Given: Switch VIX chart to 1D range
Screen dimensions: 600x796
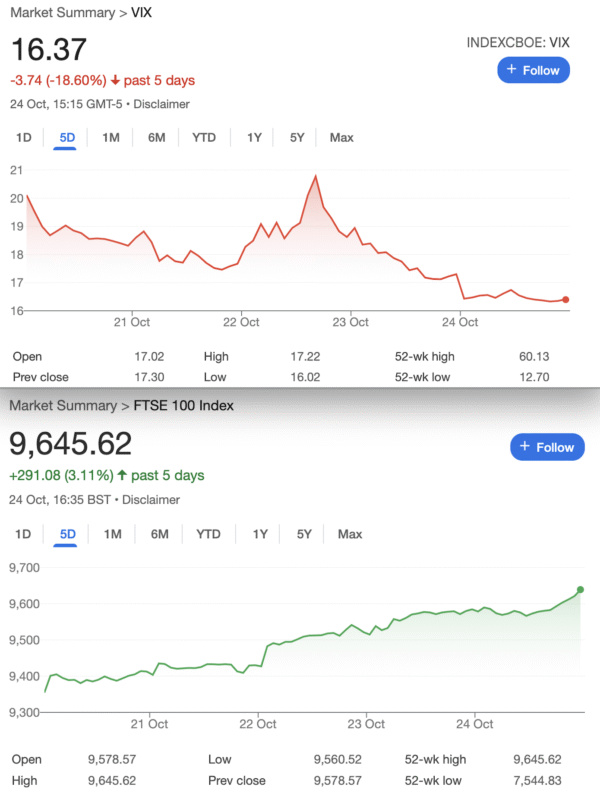Looking at the screenshot, I should pos(22,137).
